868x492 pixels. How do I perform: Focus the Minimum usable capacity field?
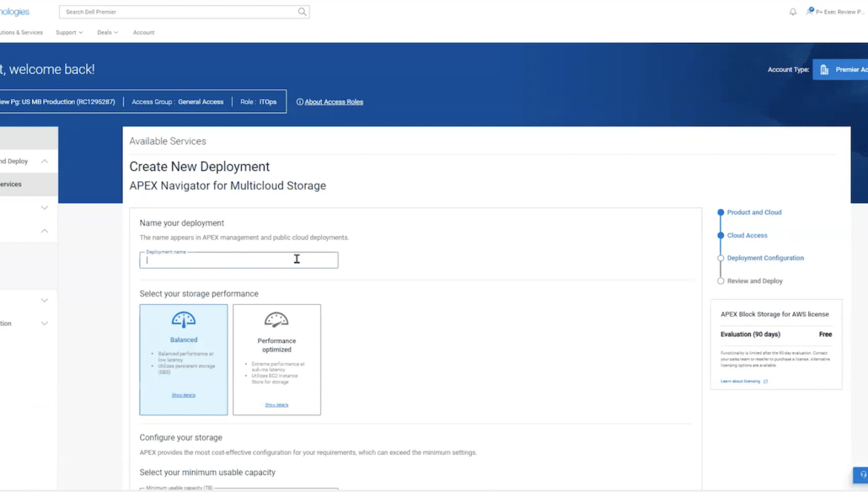pos(239,489)
